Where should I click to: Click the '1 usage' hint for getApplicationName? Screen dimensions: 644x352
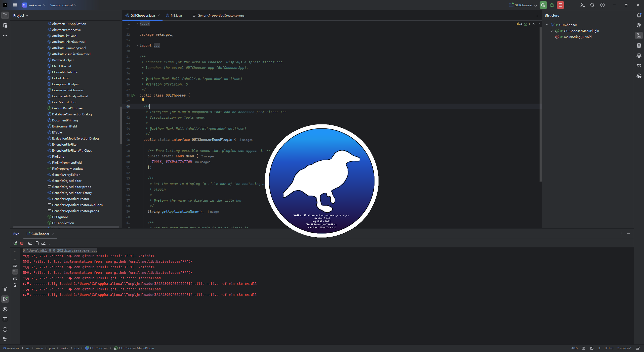coord(213,212)
